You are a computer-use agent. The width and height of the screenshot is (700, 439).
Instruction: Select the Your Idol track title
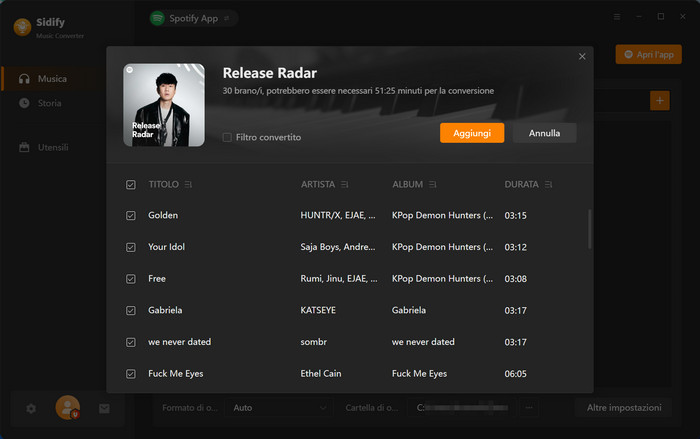(167, 247)
